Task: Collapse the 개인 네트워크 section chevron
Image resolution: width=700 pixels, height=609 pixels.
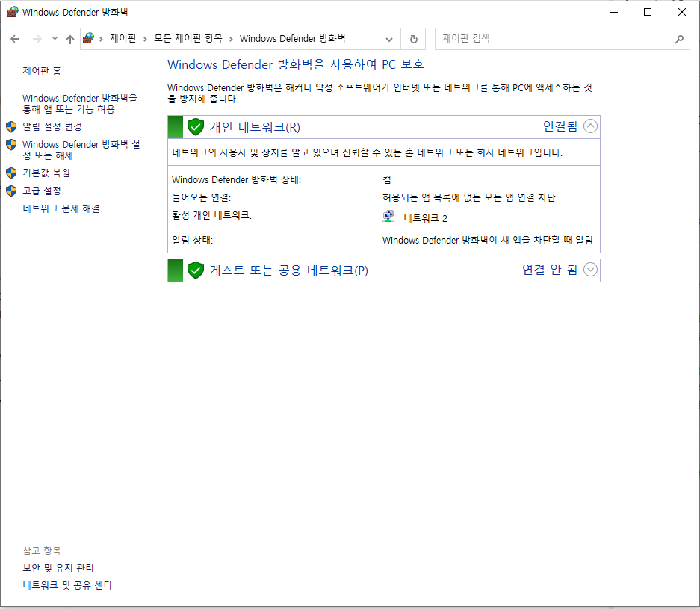Action: coord(590,126)
